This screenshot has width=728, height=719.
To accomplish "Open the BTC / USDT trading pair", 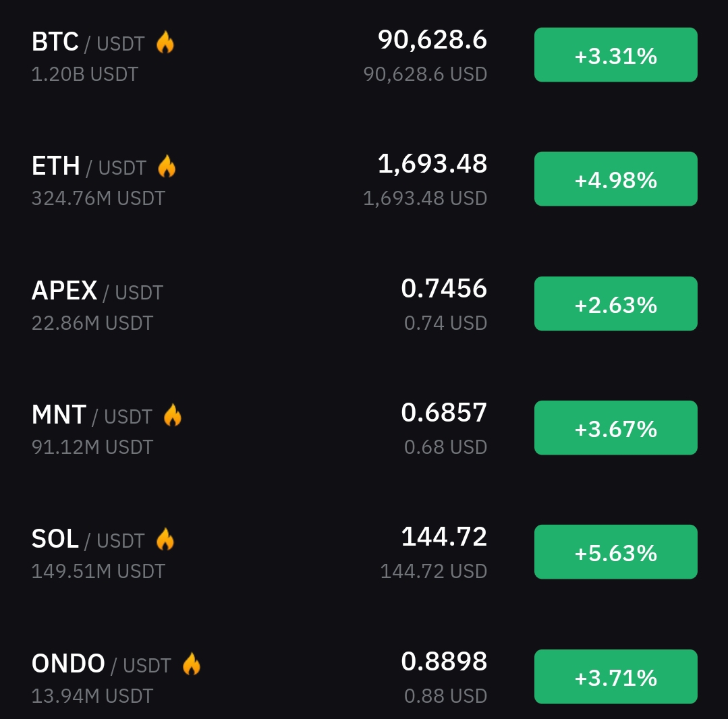I will pos(88,42).
